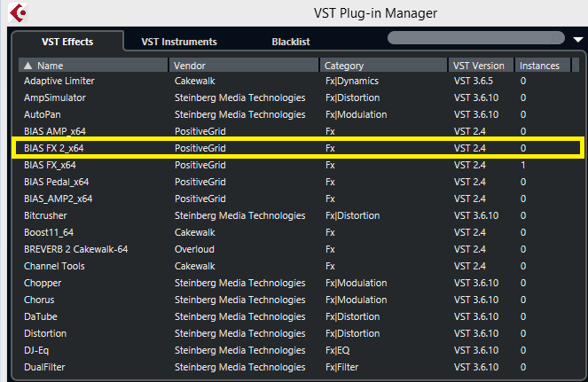Select the Adaptive Limiter plug-in row
588x382 pixels.
click(x=298, y=81)
